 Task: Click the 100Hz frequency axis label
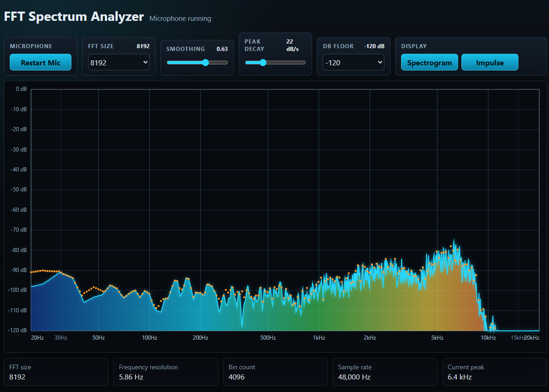(149, 338)
